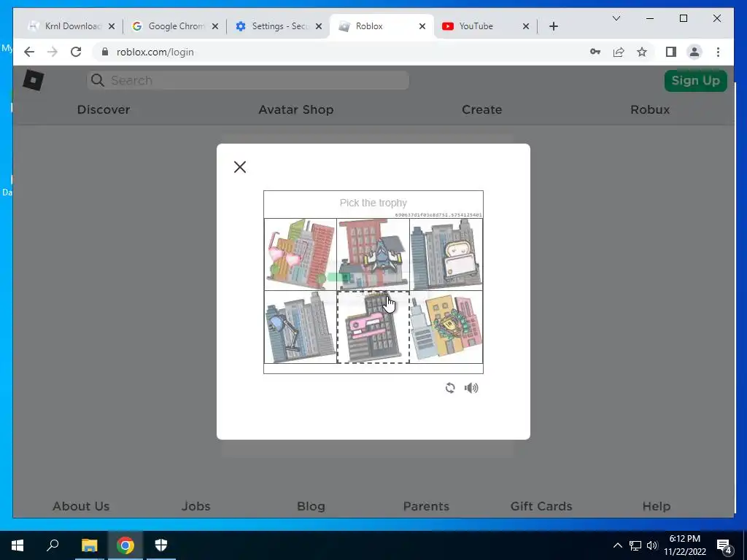Open the Avatar Shop page
Image resolution: width=747 pixels, height=560 pixels.
tap(296, 109)
